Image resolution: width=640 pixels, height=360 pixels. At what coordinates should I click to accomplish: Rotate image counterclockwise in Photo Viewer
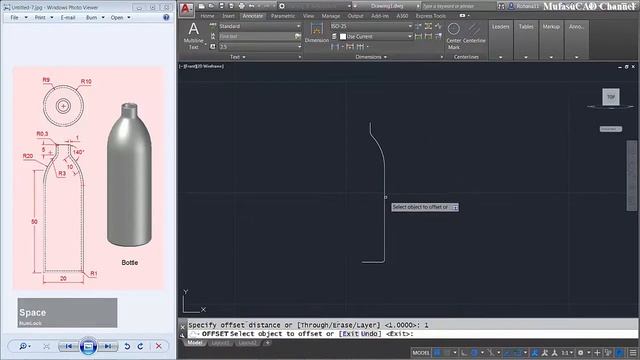[x=127, y=346]
